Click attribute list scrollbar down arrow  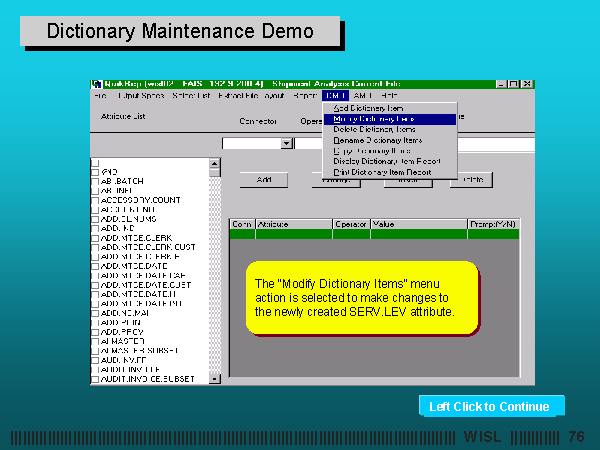point(215,379)
